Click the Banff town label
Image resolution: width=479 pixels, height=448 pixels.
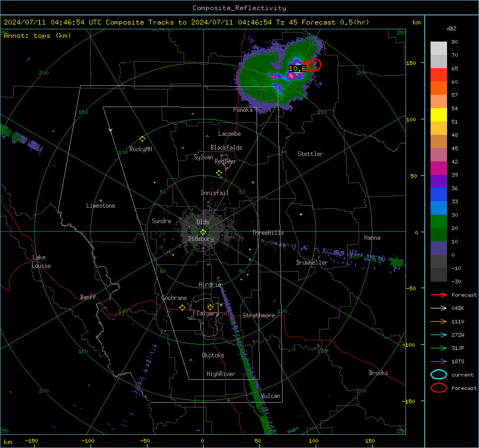coord(88,297)
